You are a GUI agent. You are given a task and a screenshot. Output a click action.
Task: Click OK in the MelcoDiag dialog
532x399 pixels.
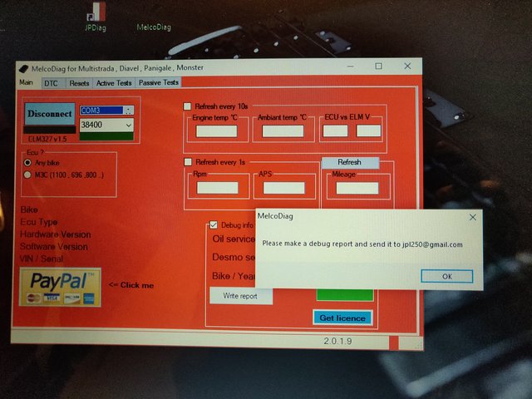coord(447,277)
